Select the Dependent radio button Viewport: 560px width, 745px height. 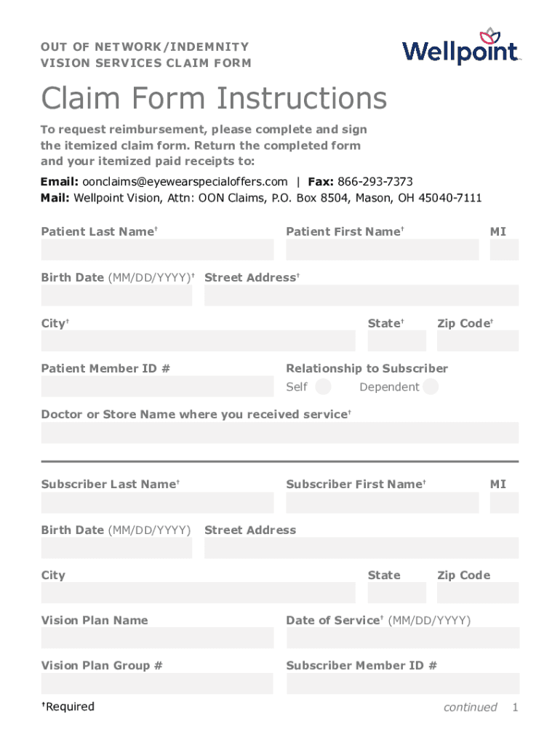click(431, 386)
